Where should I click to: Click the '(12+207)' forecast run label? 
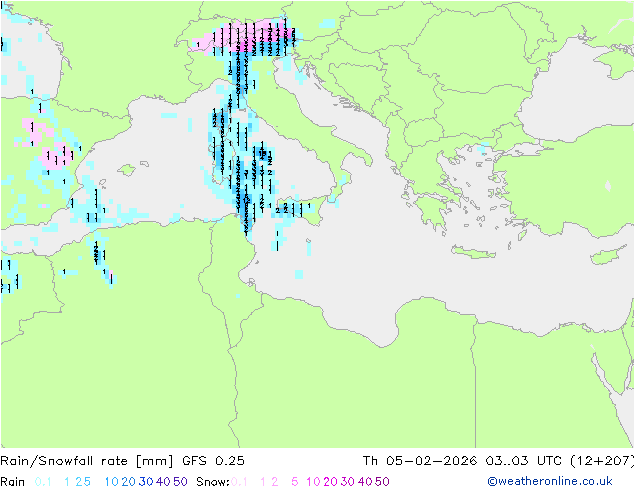pos(602,461)
